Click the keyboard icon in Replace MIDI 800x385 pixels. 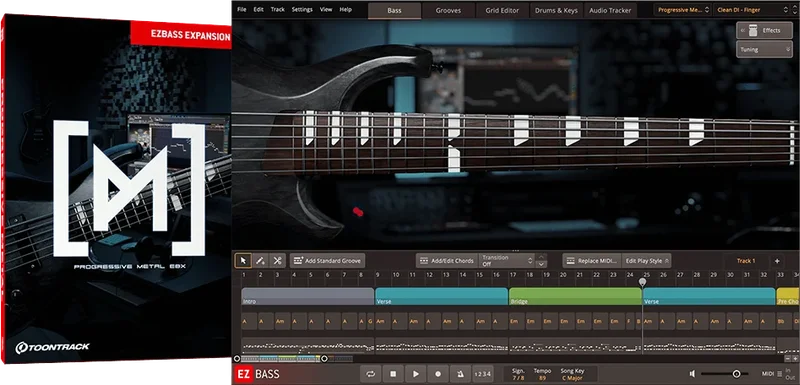pyautogui.click(x=570, y=261)
